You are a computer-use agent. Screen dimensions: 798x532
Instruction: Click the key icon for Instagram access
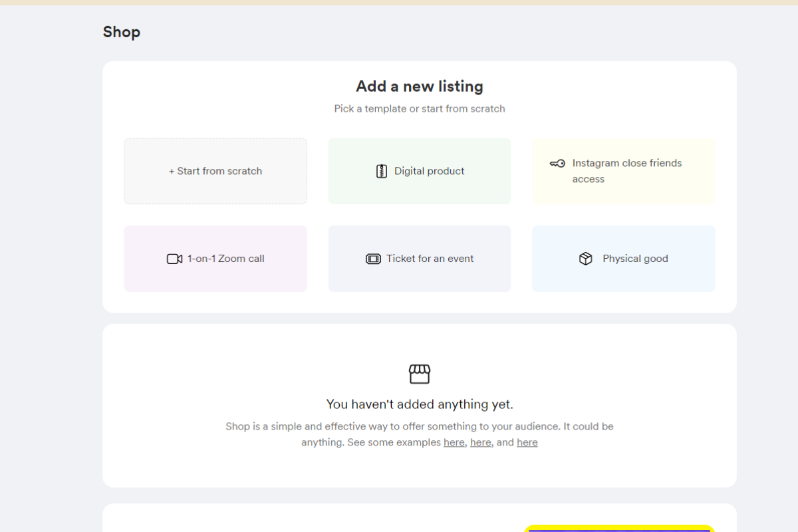557,164
